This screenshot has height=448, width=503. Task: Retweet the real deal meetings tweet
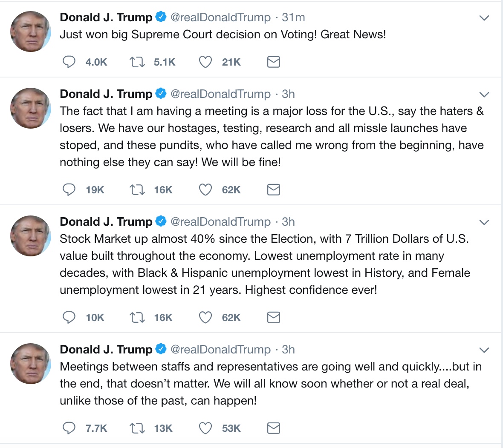(137, 428)
